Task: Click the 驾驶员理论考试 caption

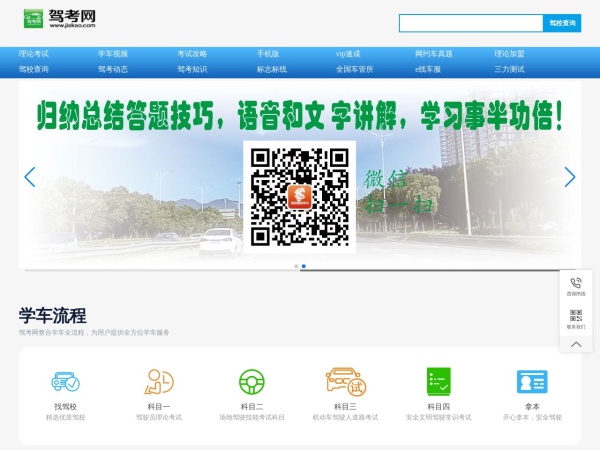Action: click(159, 417)
